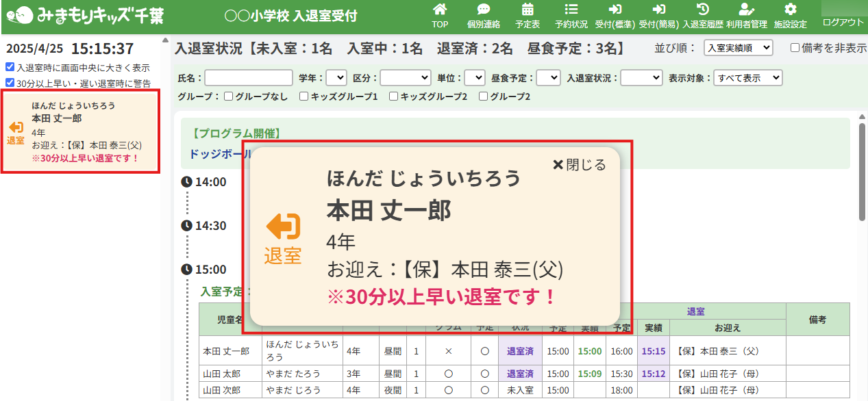The width and height of the screenshot is (868, 401).
Task: Toggle 30分以上早い・遅い退室時に警告 checkbox
Action: pos(10,83)
